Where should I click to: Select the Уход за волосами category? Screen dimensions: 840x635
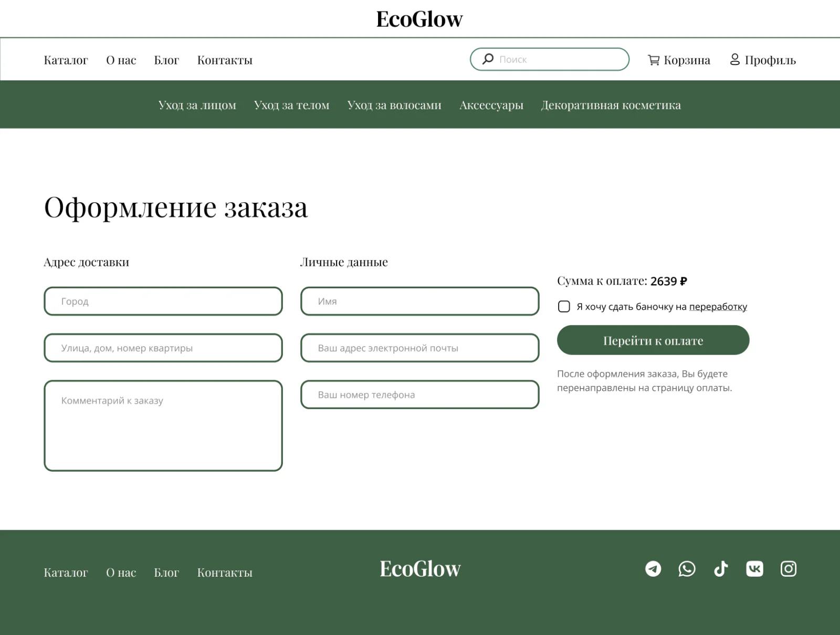[394, 105]
